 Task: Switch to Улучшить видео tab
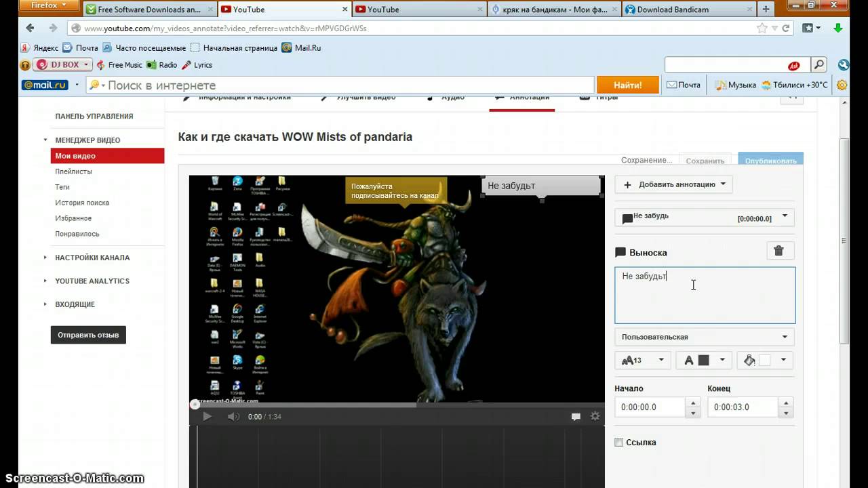[x=359, y=98]
